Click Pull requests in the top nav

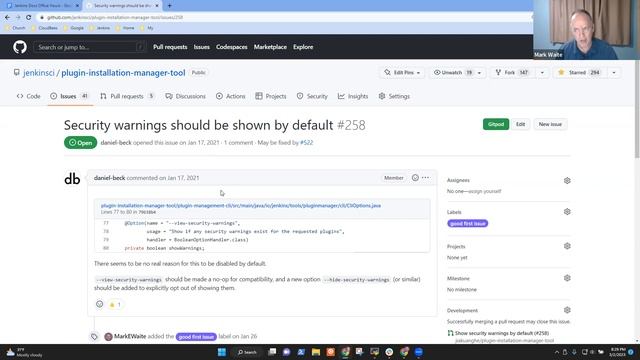click(170, 47)
